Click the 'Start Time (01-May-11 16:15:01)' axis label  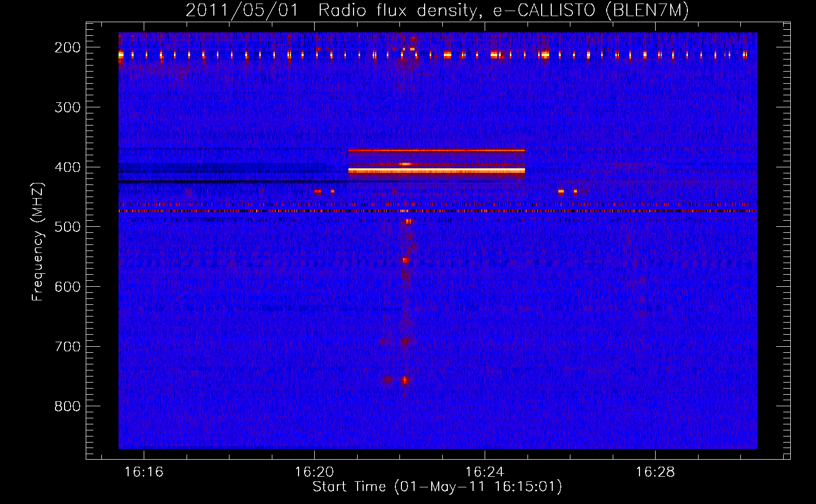(x=437, y=487)
